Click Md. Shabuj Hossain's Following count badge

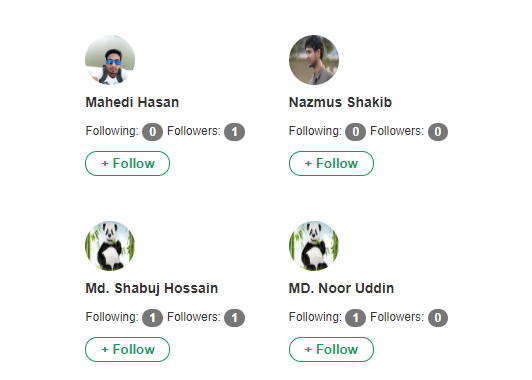pyautogui.click(x=152, y=318)
